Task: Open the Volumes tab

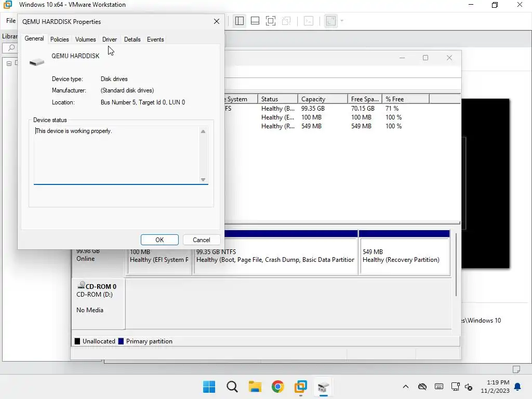Action: tap(86, 39)
